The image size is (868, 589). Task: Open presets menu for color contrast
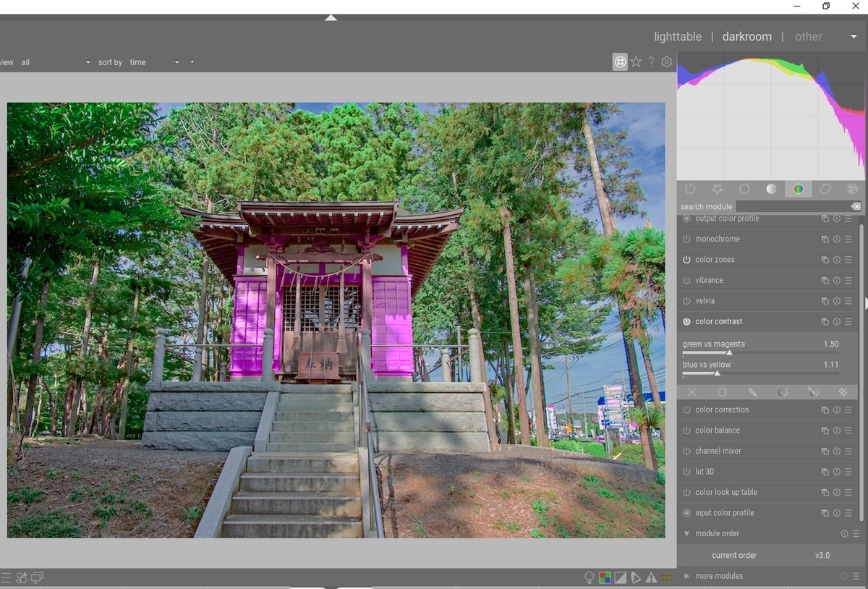coord(848,321)
